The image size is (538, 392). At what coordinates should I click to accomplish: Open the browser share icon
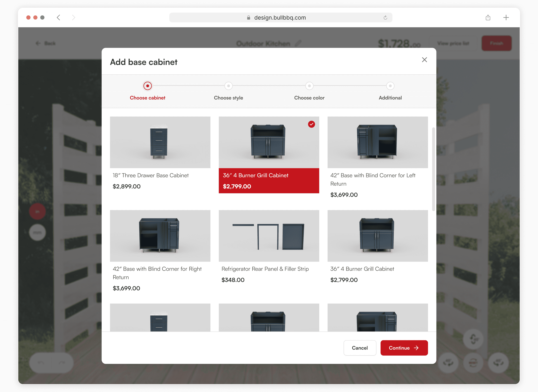pos(488,18)
